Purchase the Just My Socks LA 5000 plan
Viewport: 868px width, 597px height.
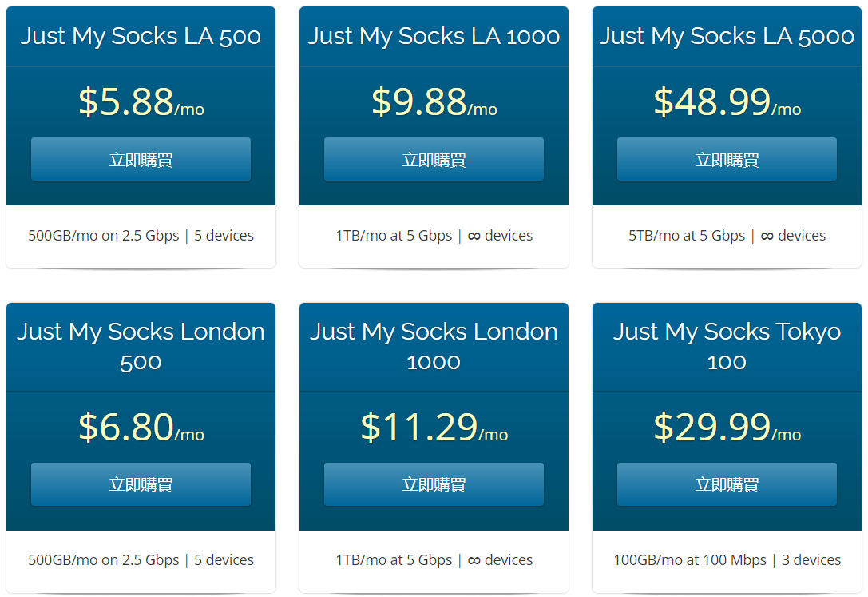tap(727, 159)
